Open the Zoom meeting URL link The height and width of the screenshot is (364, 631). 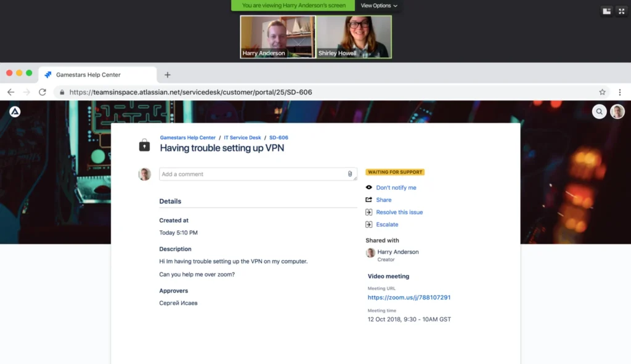409,297
